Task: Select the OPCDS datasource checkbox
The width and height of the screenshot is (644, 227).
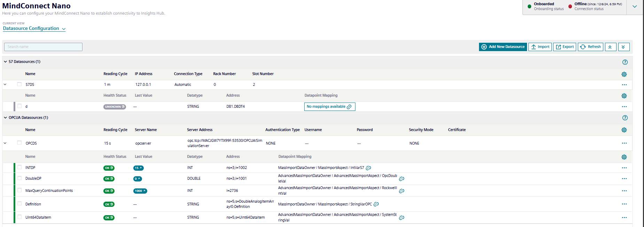Action: point(19,143)
